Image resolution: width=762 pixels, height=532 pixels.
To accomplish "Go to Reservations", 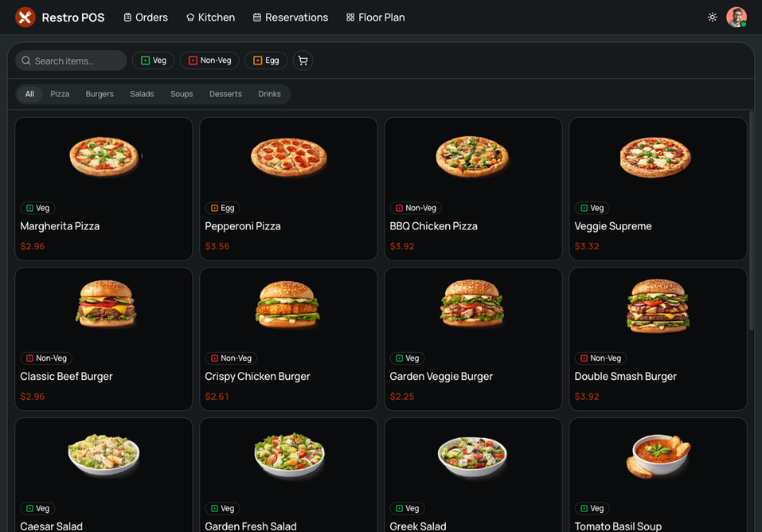I will pyautogui.click(x=291, y=18).
